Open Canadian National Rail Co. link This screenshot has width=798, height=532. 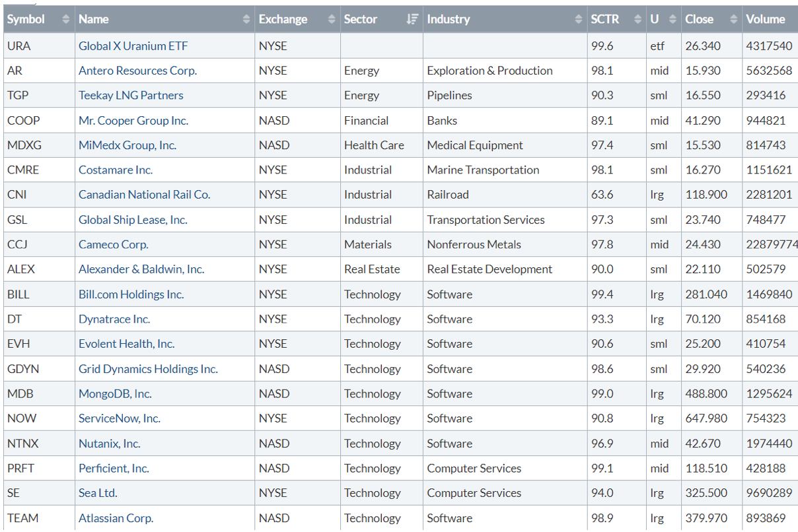click(144, 195)
